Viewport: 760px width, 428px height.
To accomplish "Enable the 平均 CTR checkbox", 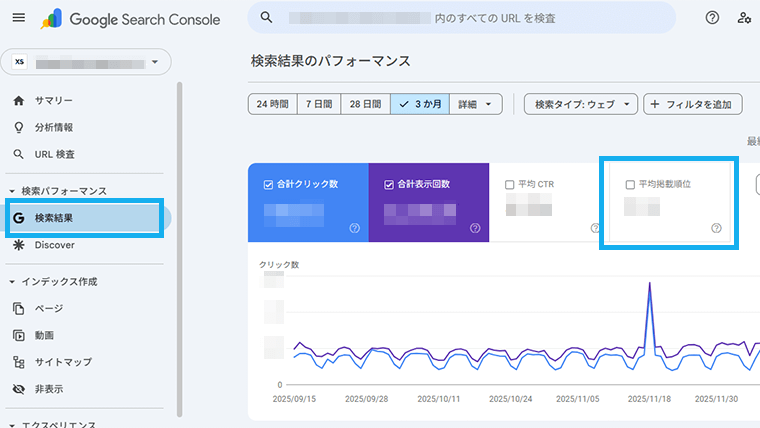I will click(509, 185).
